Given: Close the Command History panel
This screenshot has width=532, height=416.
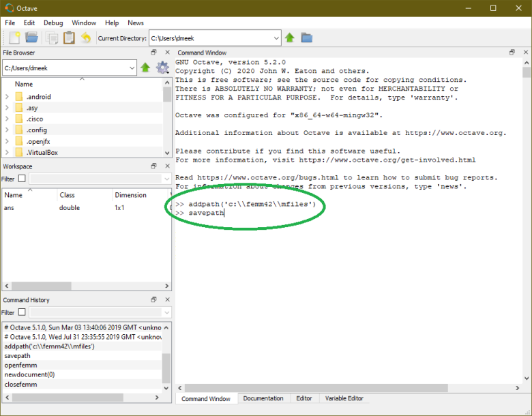Looking at the screenshot, I should [x=167, y=299].
